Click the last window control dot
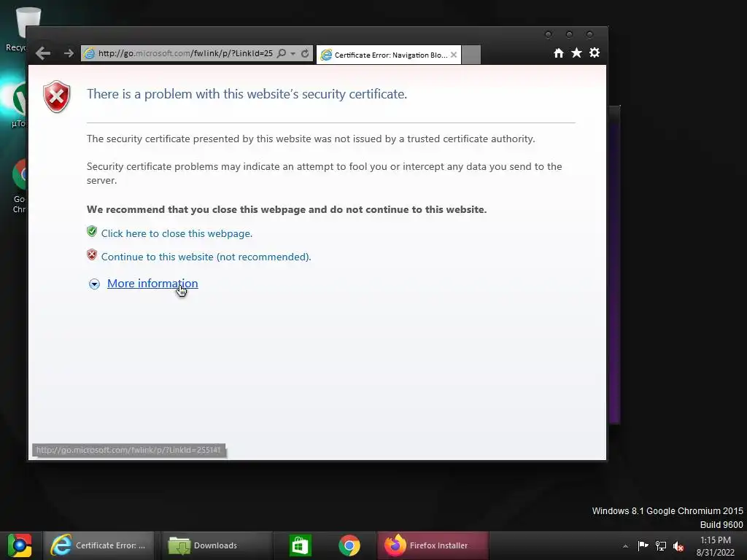Screen dimensions: 747x560 [x=589, y=34]
